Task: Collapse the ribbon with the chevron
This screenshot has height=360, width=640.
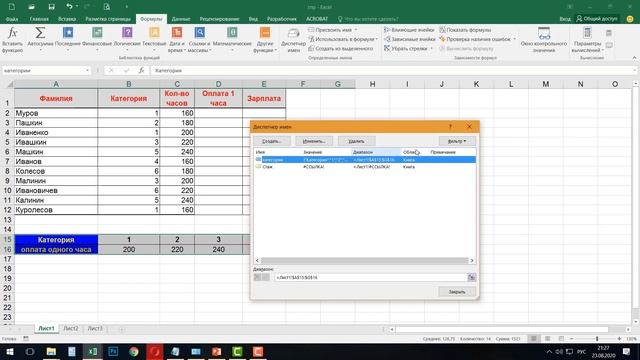Action: tap(634, 58)
